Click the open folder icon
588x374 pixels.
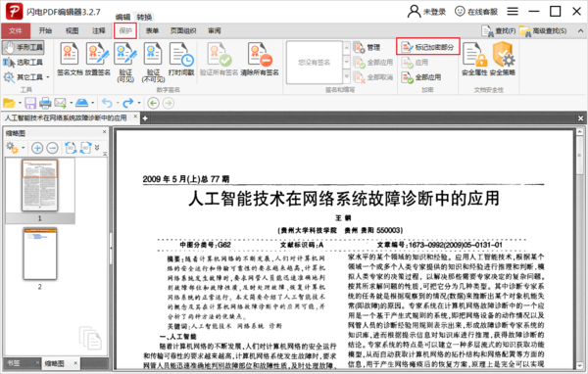tap(9, 103)
